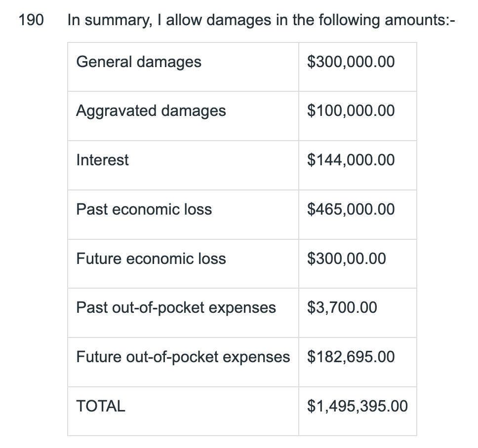Click the Future economic loss amount $300,00.00
478x448 pixels.
pyautogui.click(x=346, y=259)
